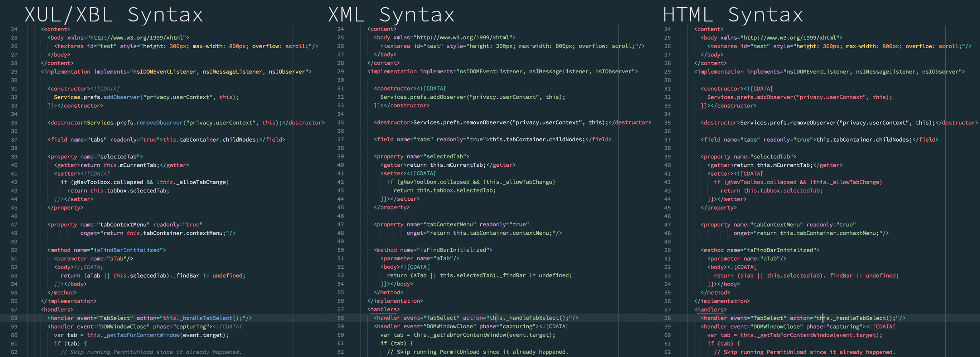Click '<handler' tag on line 58 in HTML panel
Viewport: 980px width, 357px height.
tap(714, 318)
